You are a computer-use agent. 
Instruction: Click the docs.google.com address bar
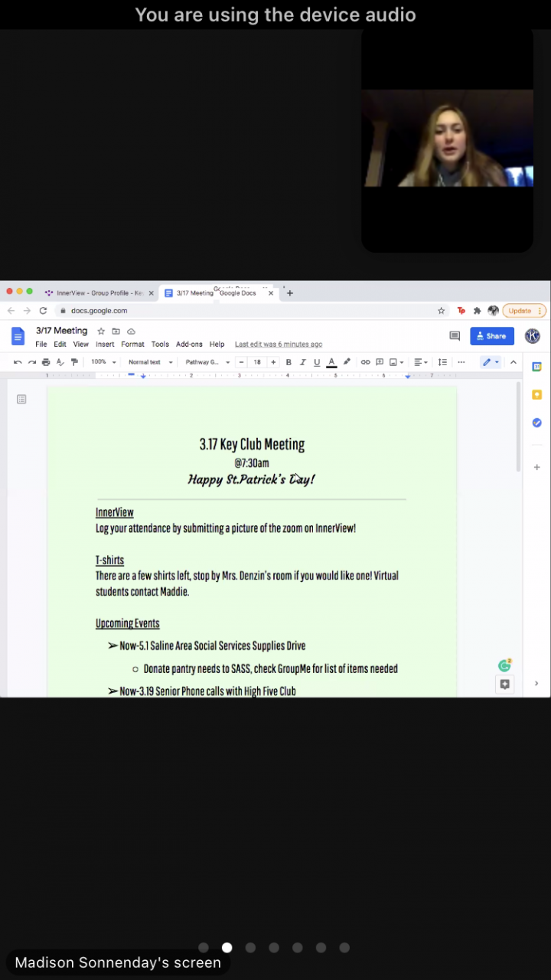[x=252, y=311]
